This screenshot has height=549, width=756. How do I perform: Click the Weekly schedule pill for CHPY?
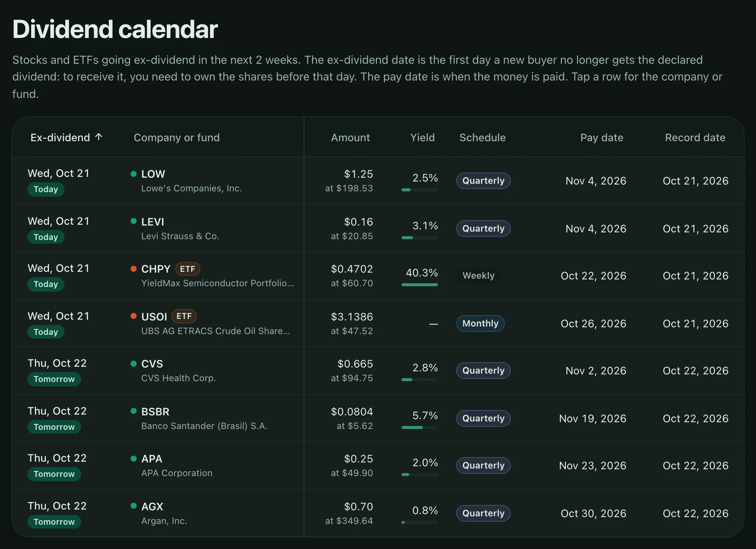478,276
